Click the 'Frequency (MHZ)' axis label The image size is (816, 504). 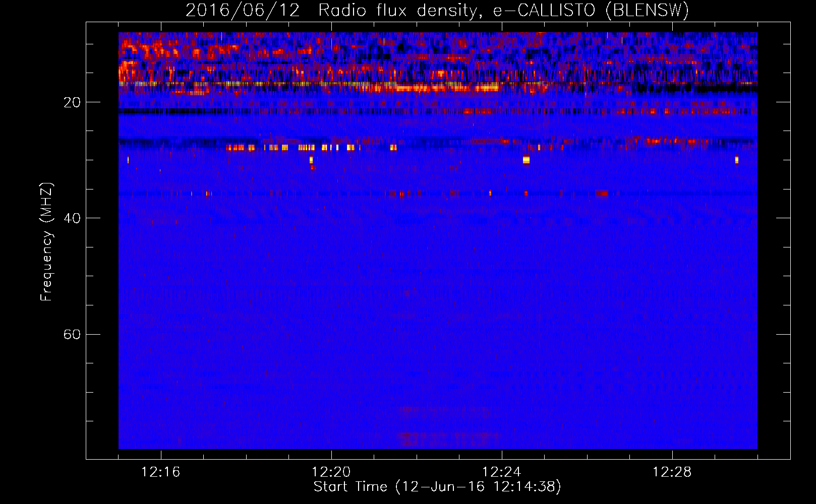click(46, 242)
